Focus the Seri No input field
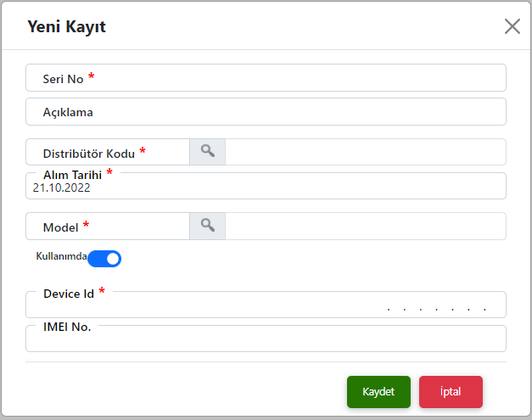This screenshot has height=420, width=532. coord(266,78)
